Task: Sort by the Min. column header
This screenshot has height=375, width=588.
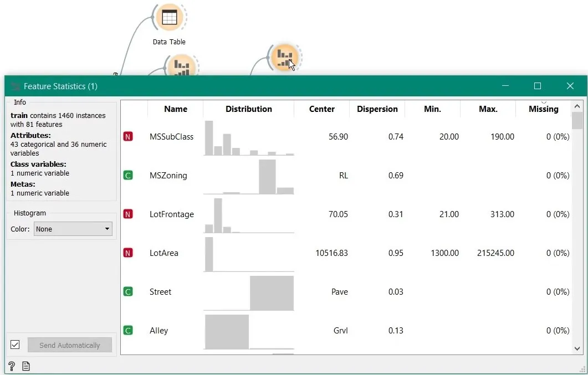Action: click(432, 109)
